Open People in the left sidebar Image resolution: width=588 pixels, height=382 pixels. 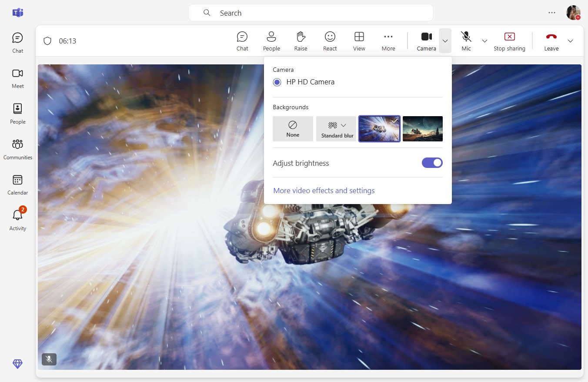click(x=18, y=114)
